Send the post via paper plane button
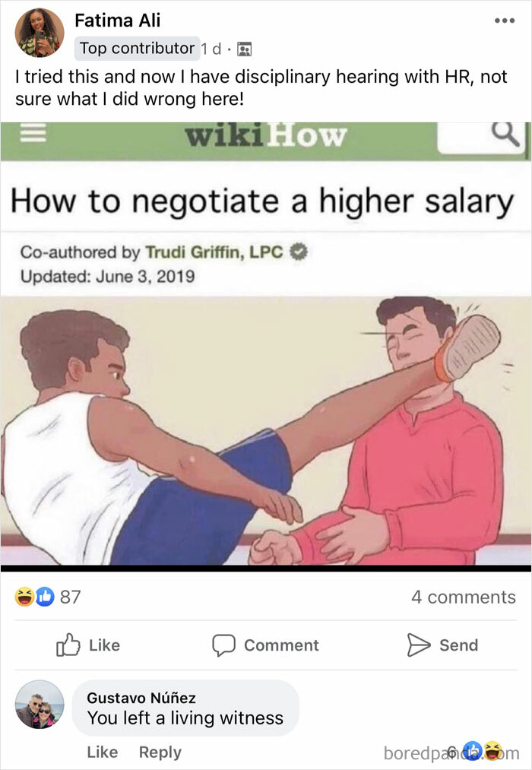 442,645
